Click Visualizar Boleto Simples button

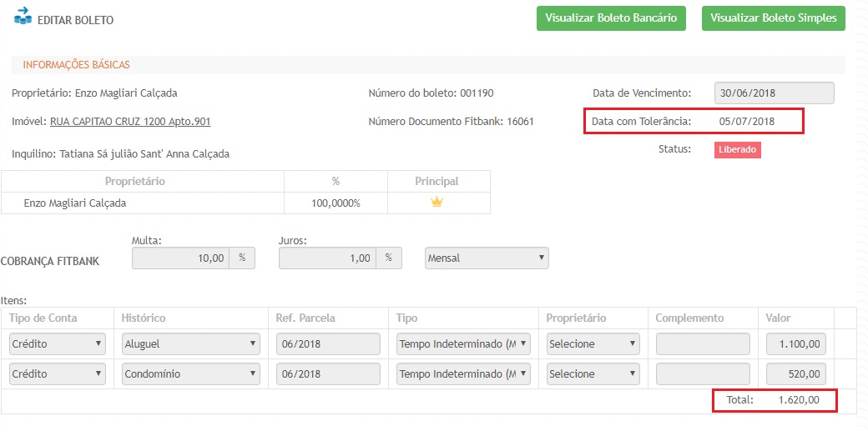point(773,18)
